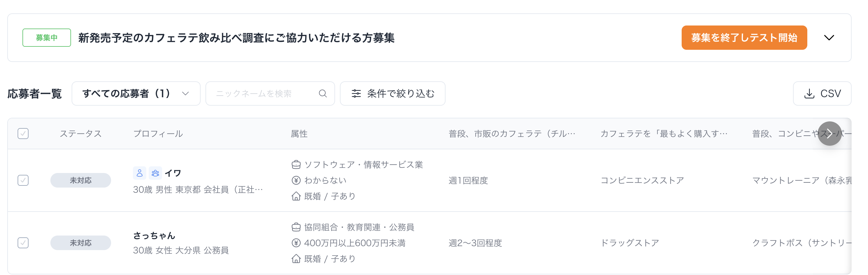Click the briefcase icon for ソフトウェア・情報サービス業

[296, 165]
